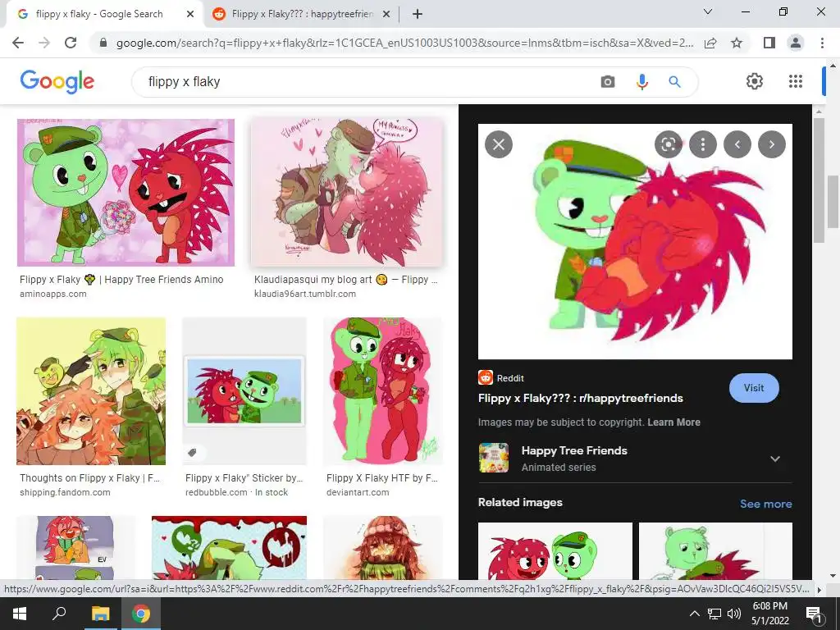Open Chrome profile avatar menu
The height and width of the screenshot is (630, 840).
[x=796, y=43]
